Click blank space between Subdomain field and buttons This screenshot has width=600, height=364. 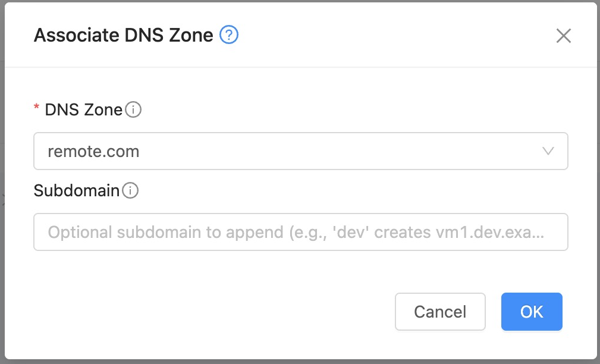(297, 271)
